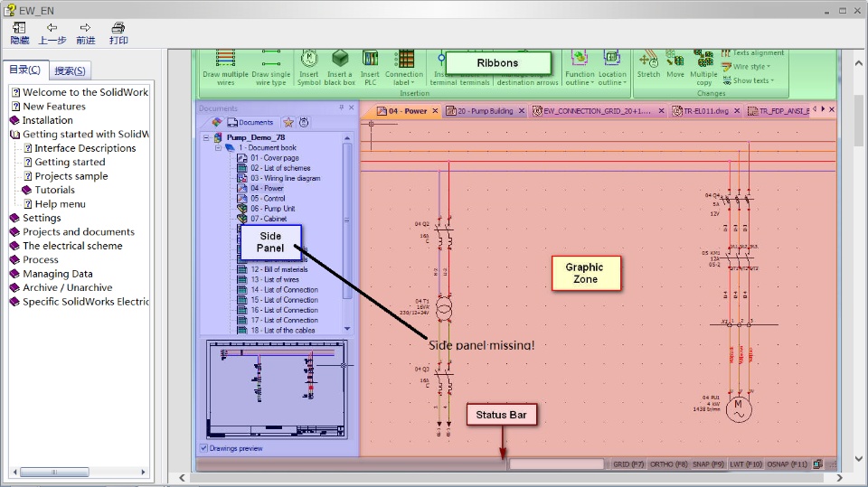Image resolution: width=868 pixels, height=487 pixels.
Task: Open the Welcome to the SolidWorks topic
Action: pyautogui.click(x=80, y=92)
